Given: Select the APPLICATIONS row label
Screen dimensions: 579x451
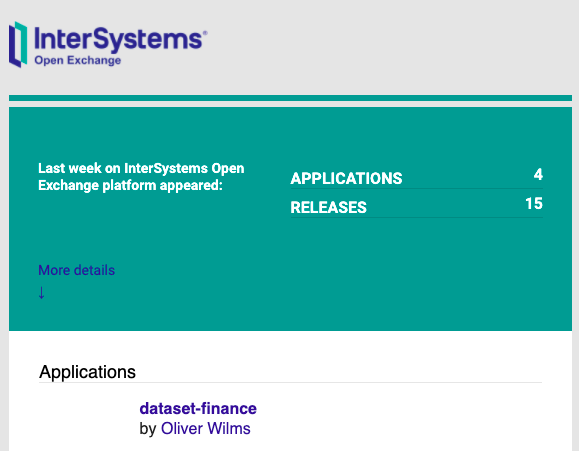Looking at the screenshot, I should coord(346,178).
